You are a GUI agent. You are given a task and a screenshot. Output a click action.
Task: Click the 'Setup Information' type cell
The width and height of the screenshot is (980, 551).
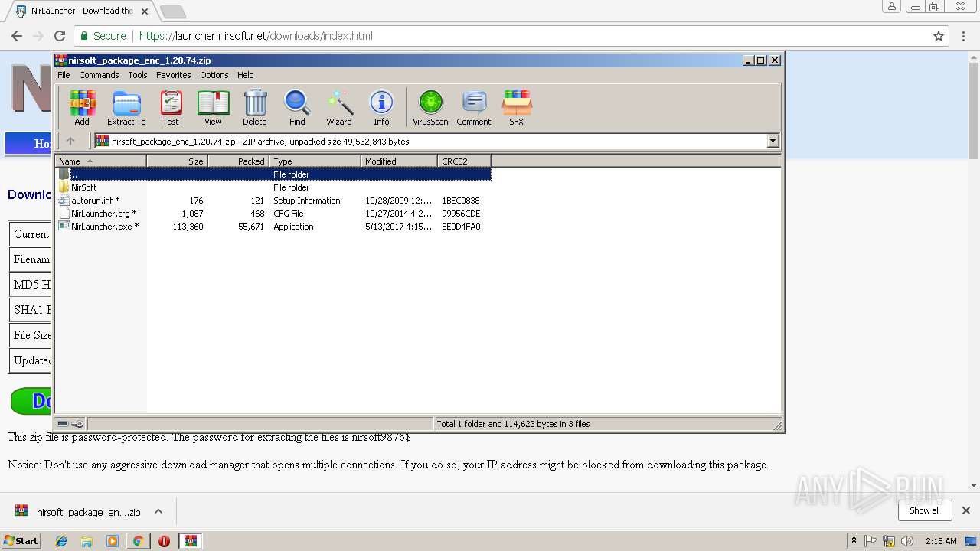point(307,201)
